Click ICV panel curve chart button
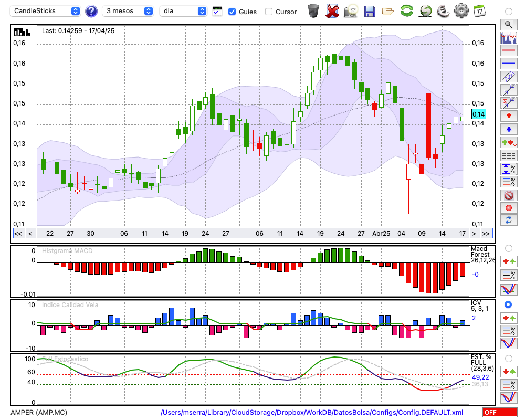The width and height of the screenshot is (525, 420). click(509, 343)
